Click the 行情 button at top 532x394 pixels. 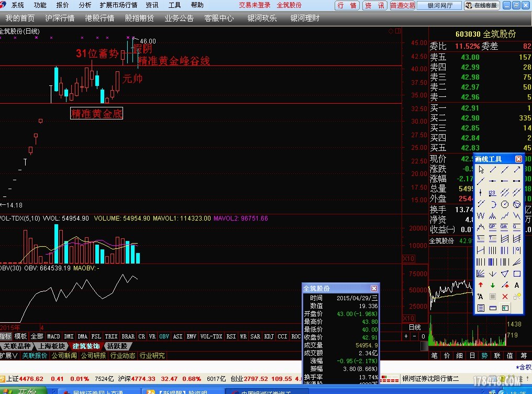pos(347,5)
